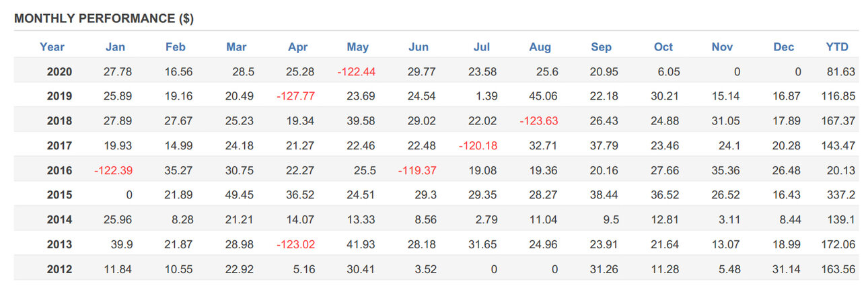Click the Jan column header
The height and width of the screenshot is (288, 868).
pyautogui.click(x=115, y=47)
